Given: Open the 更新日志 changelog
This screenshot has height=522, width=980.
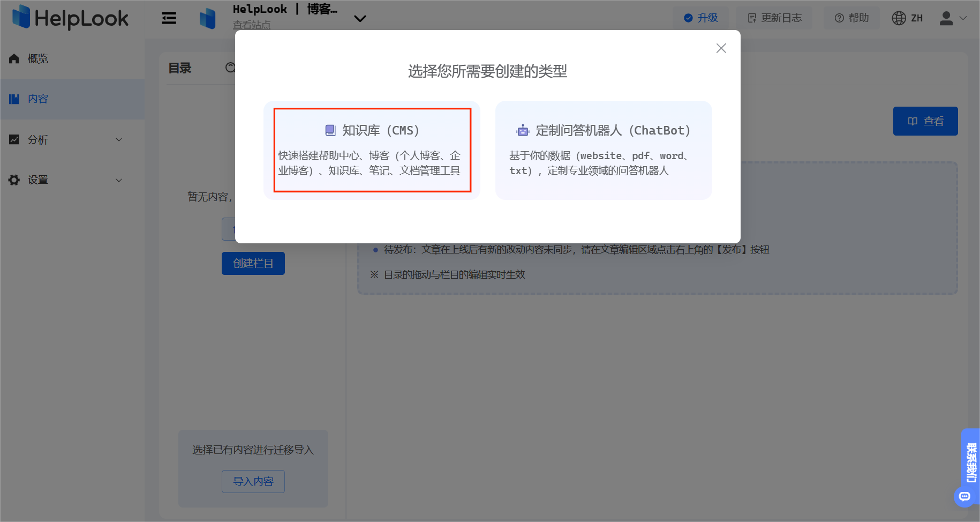Looking at the screenshot, I should pyautogui.click(x=774, y=18).
